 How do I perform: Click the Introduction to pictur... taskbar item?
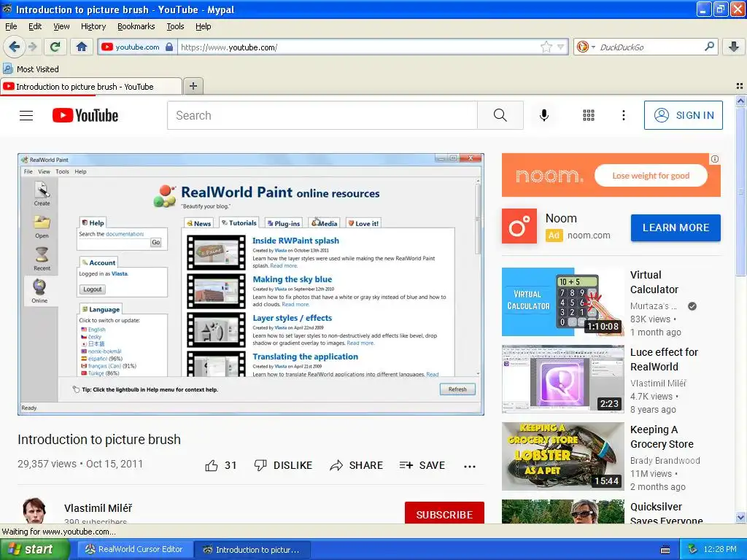pyautogui.click(x=252, y=550)
